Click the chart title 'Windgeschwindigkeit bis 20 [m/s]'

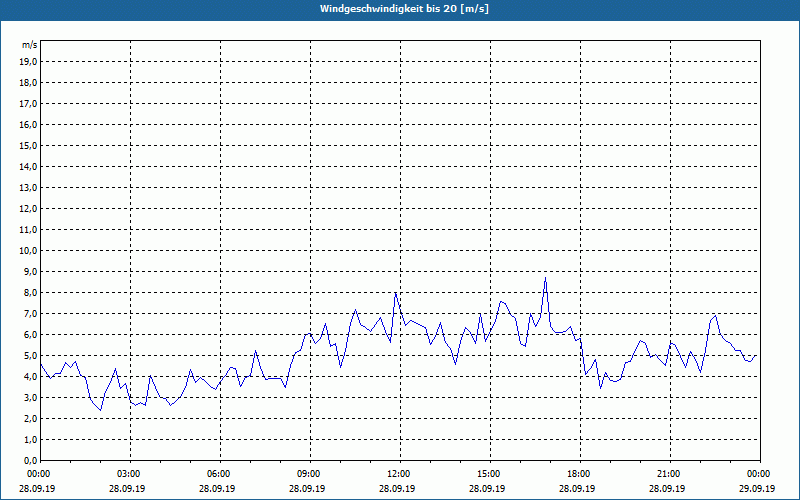coord(404,9)
